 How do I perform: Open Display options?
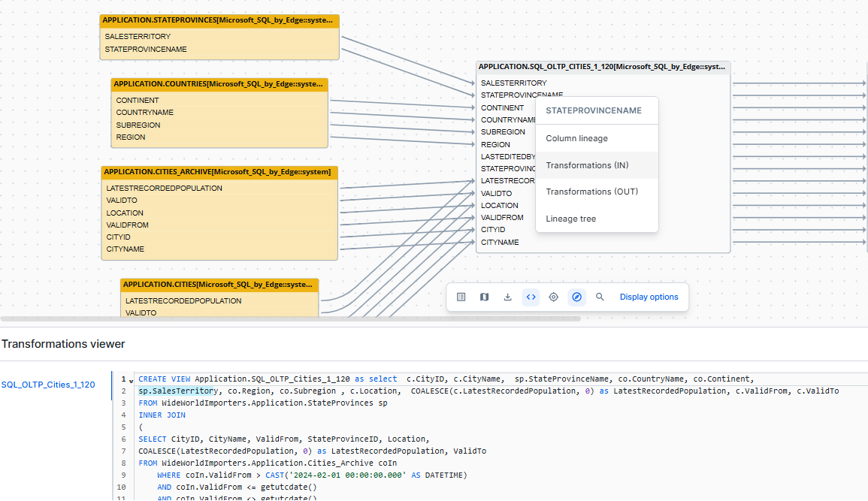pyautogui.click(x=649, y=297)
